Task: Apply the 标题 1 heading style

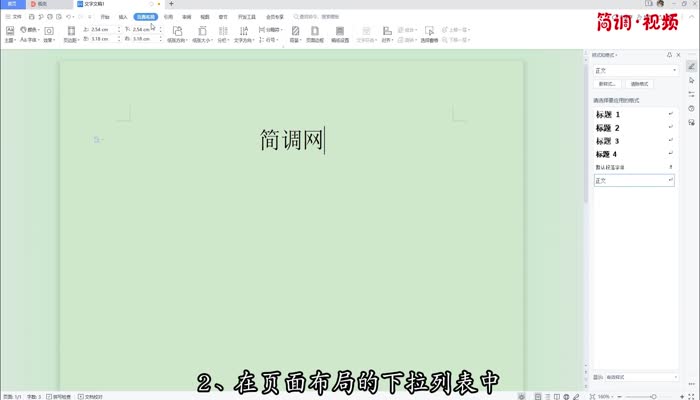Action: click(608, 115)
